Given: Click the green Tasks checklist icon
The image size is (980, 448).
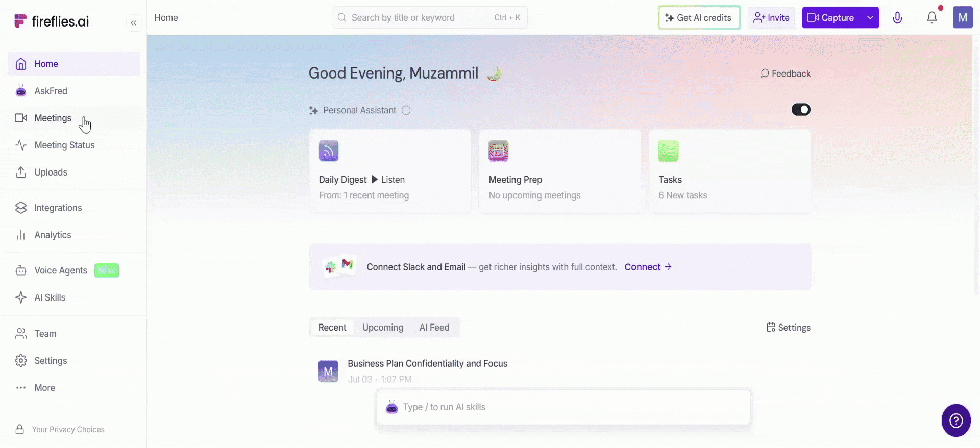Looking at the screenshot, I should coord(669,151).
